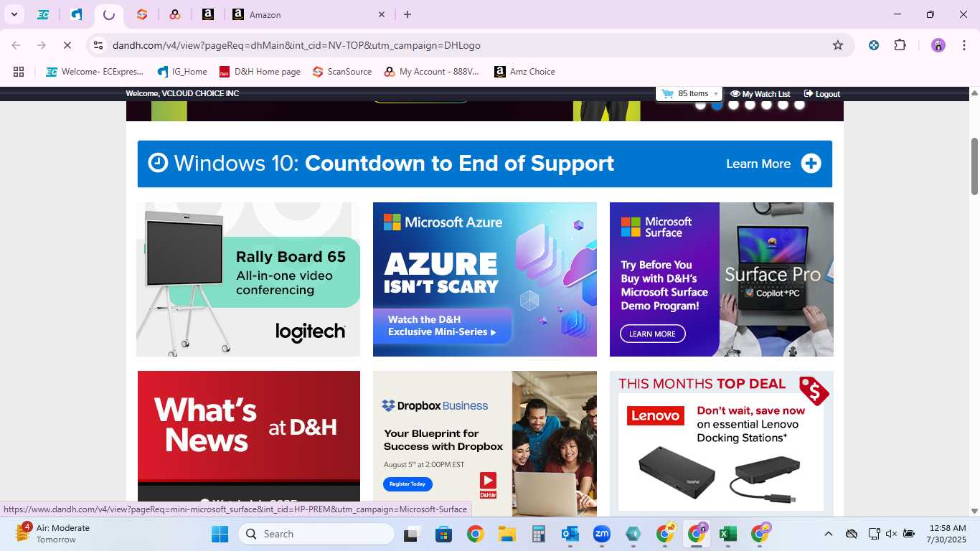Open the shopping cart with 85 items

tap(688, 94)
